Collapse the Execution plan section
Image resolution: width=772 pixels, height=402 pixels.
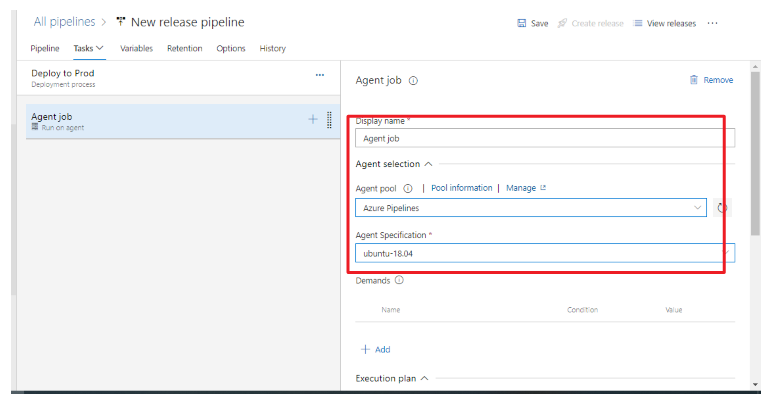[424, 378]
